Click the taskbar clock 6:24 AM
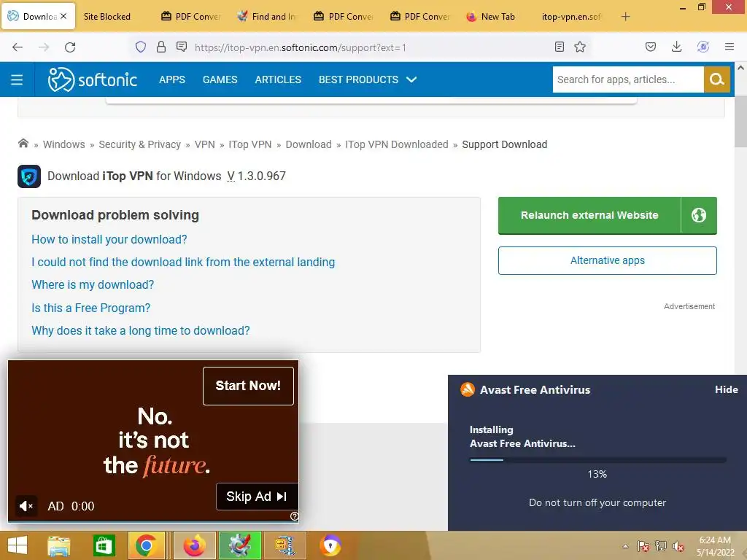Image resolution: width=747 pixels, height=560 pixels. (x=715, y=540)
